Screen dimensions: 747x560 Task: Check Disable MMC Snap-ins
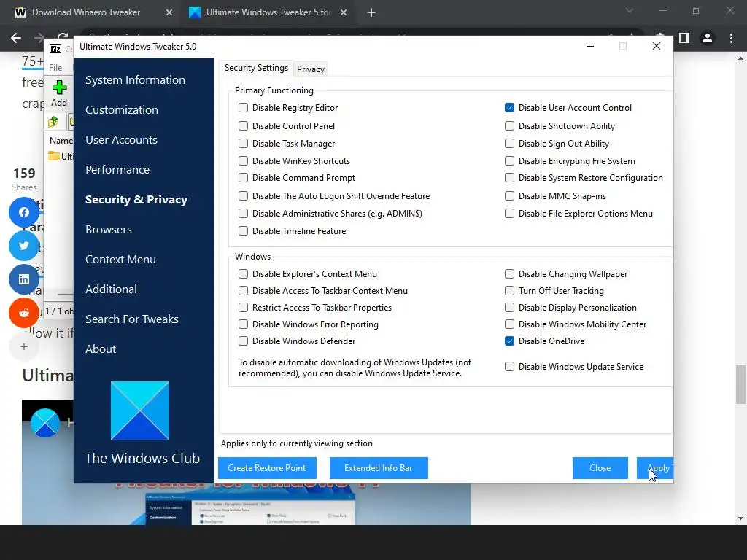[x=509, y=195]
